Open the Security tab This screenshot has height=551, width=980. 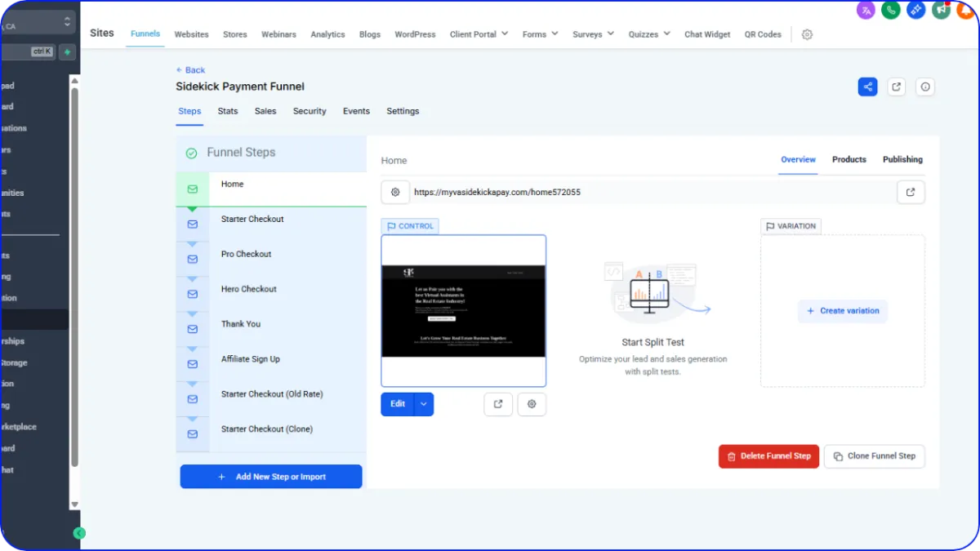[x=310, y=111]
